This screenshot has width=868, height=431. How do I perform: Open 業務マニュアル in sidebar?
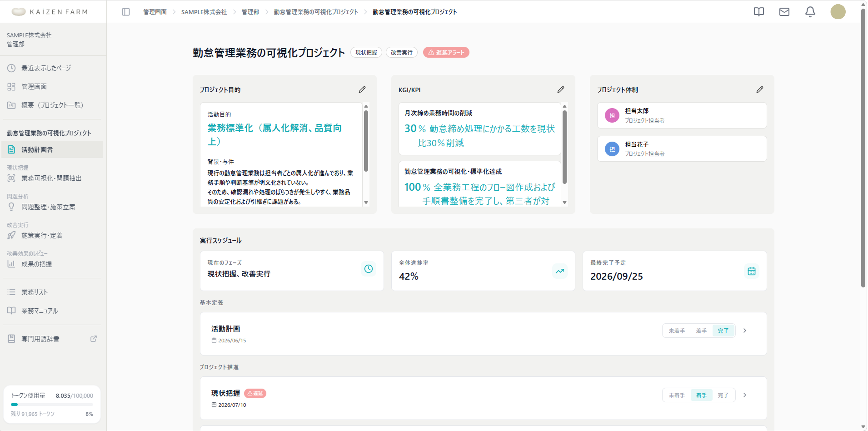(x=52, y=310)
